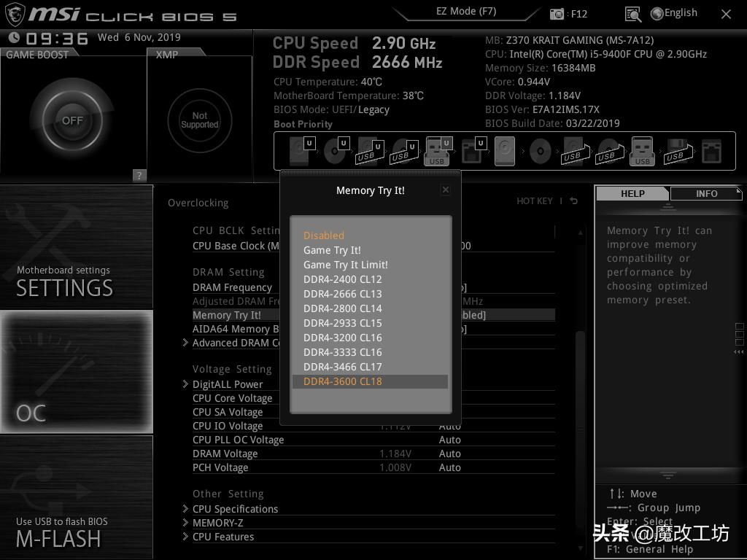Image resolution: width=747 pixels, height=560 pixels.
Task: Open M-FLASH BIOS flashing panel
Action: [76, 497]
